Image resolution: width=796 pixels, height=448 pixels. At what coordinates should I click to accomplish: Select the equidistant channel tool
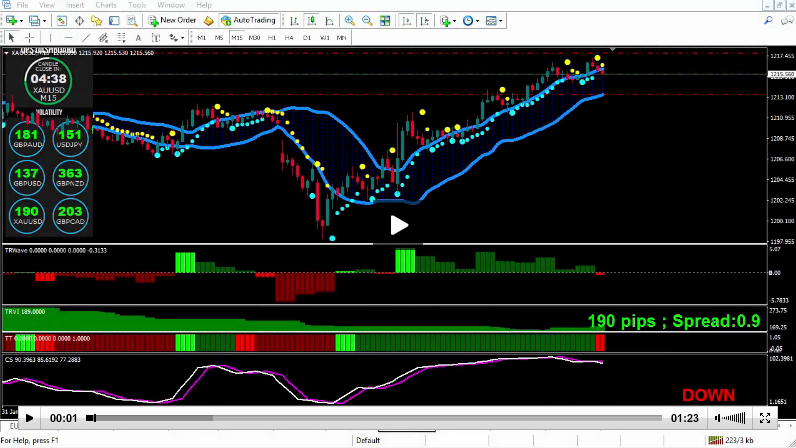click(103, 38)
